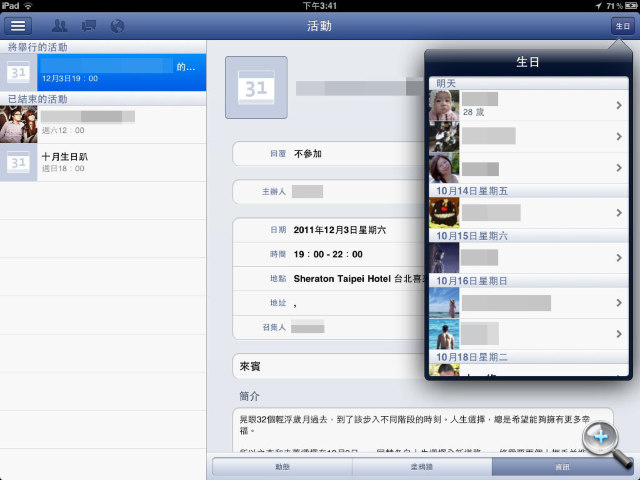Screen dimensions: 640x480
Task: Open the 28 歲 birthday friend row
Action: (529, 105)
